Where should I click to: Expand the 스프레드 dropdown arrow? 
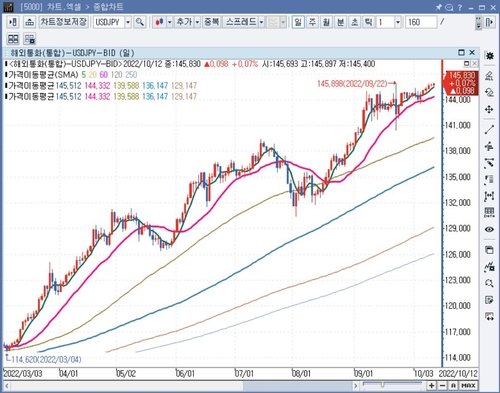261,22
